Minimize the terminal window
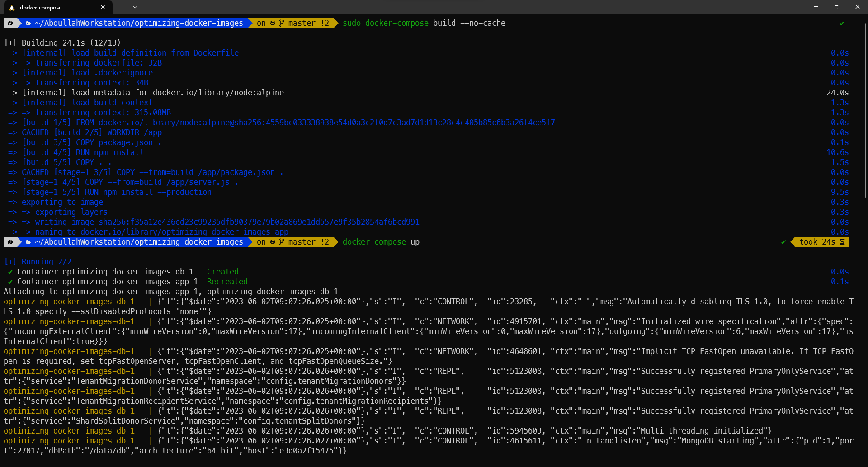Viewport: 868px width, 467px height. point(816,7)
